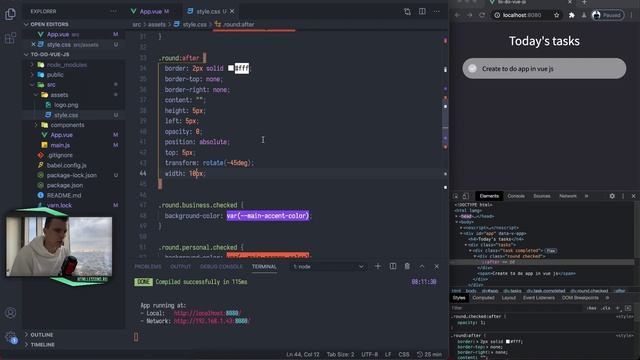Activate DevTools element inspector icon
This screenshot has height=360, width=640.
click(x=456, y=196)
